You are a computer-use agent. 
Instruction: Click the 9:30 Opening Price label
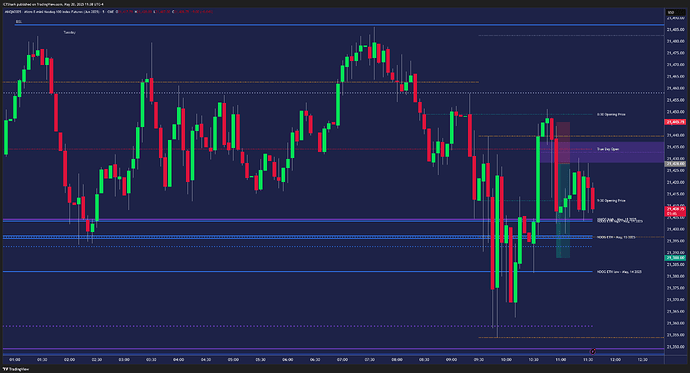[x=611, y=201]
